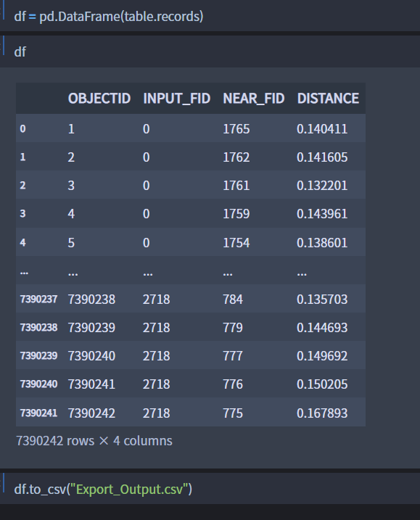The width and height of the screenshot is (420, 520).
Task: Click OBJECTID value 7390240
Action: pyautogui.click(x=91, y=356)
